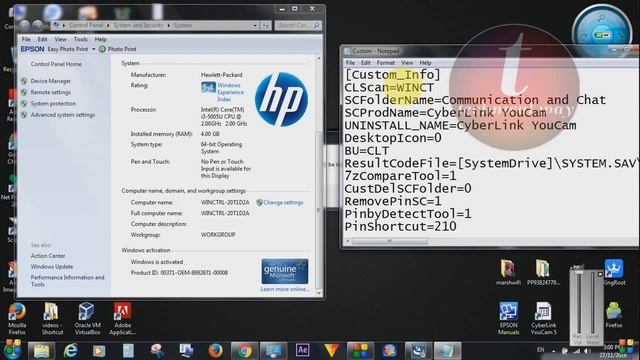Open Device Manager link

point(51,81)
